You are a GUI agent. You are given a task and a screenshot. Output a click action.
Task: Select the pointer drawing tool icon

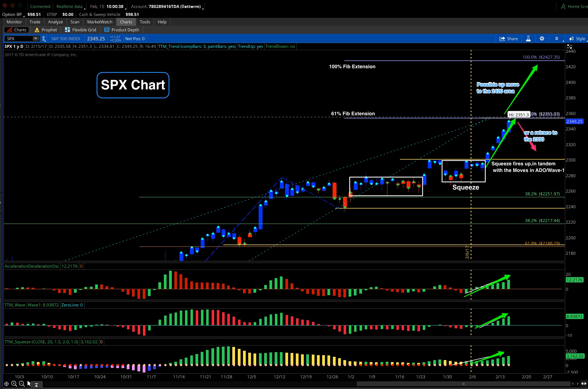click(x=29, y=384)
